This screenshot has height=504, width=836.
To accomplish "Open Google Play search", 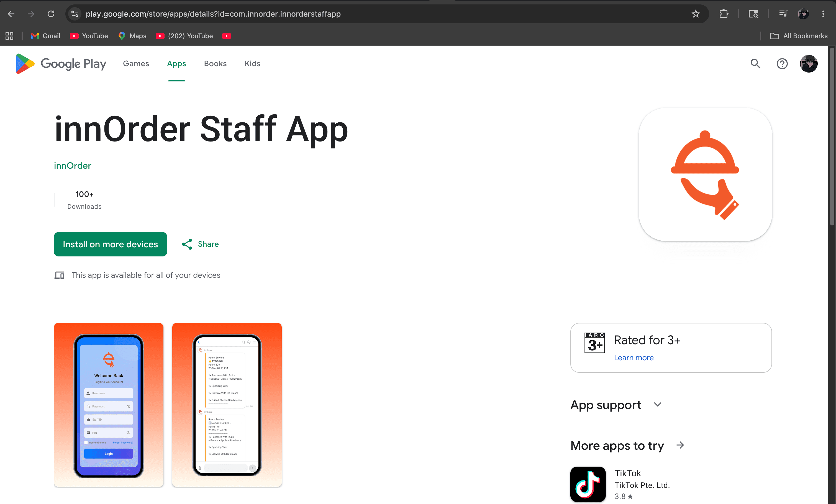I will 755,64.
